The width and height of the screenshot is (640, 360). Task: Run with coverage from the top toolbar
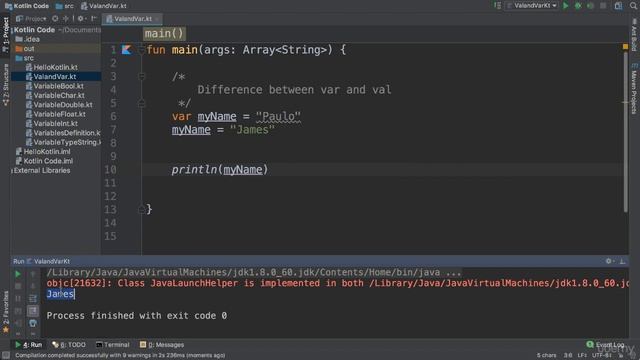tap(590, 6)
